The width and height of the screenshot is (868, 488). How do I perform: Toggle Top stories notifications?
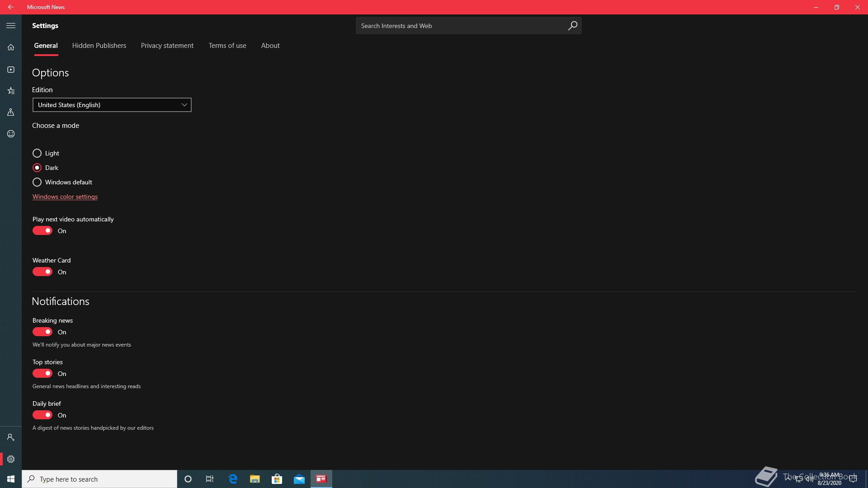point(42,374)
